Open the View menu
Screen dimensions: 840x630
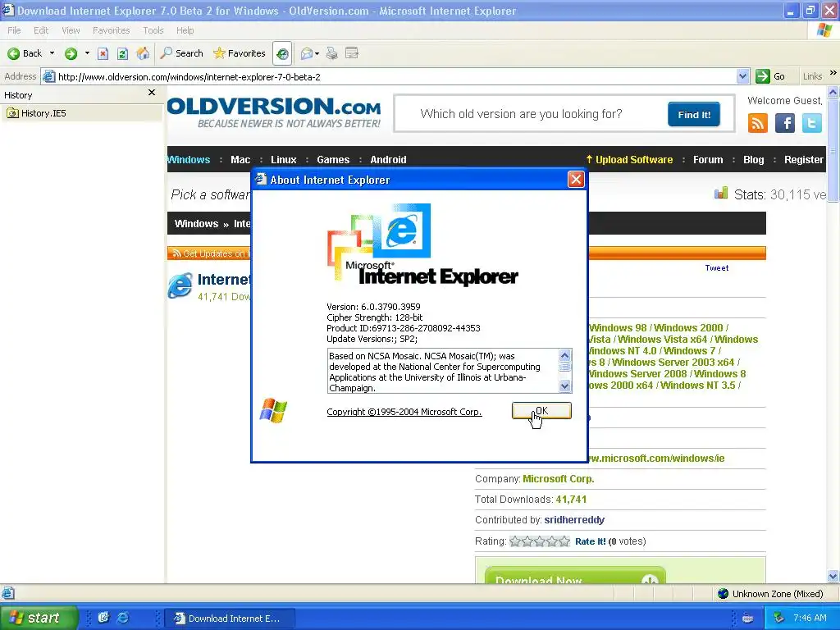click(x=71, y=30)
